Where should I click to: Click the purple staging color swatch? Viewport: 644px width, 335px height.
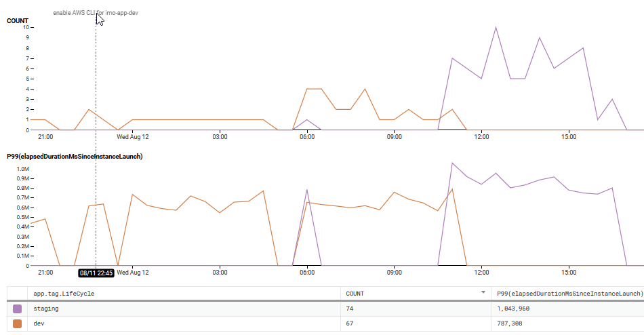click(17, 309)
